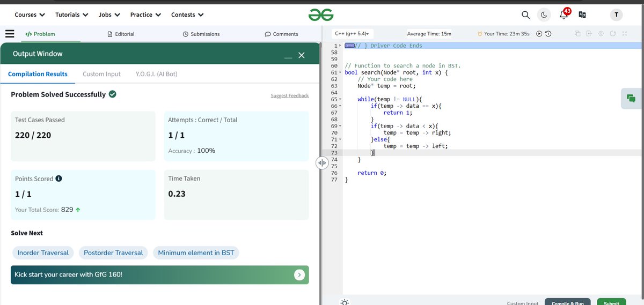
Task: Toggle fullscreen editor icon
Action: pos(624,34)
